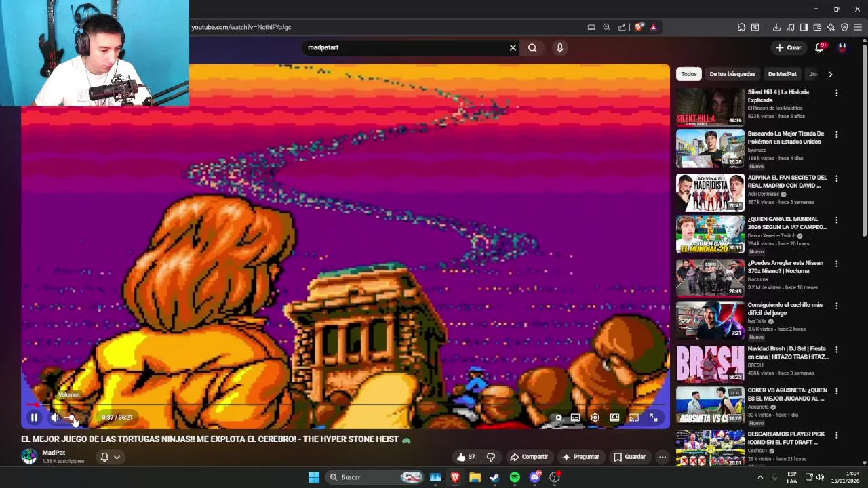
Task: Click the taskbar Buscar search box
Action: tap(375, 477)
